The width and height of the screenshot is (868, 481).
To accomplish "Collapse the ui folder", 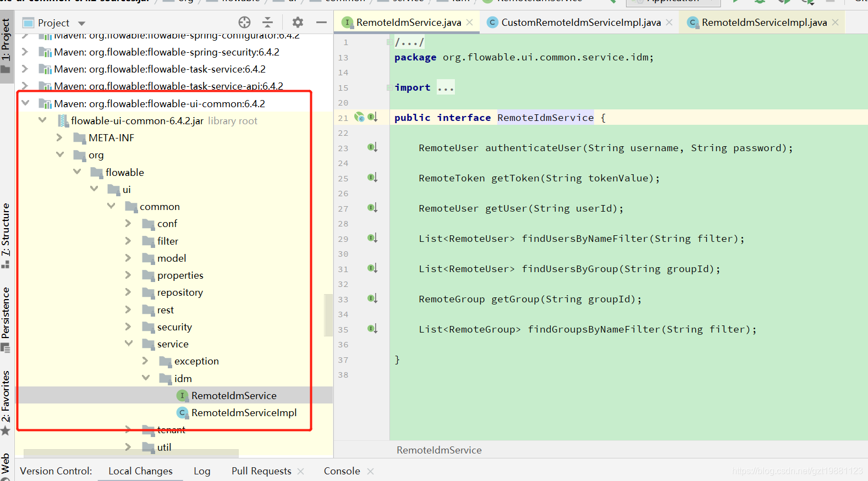I will [x=94, y=189].
